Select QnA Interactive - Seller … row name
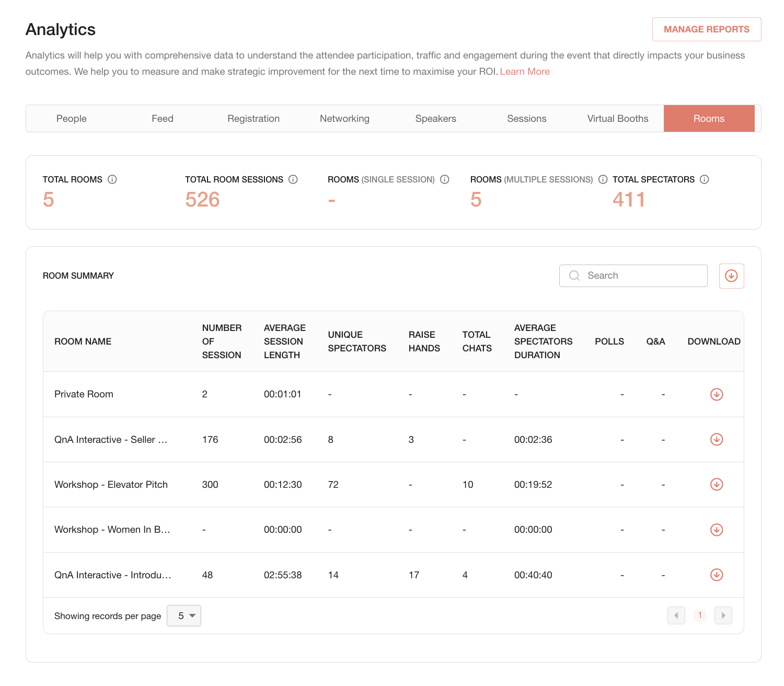 coord(111,440)
